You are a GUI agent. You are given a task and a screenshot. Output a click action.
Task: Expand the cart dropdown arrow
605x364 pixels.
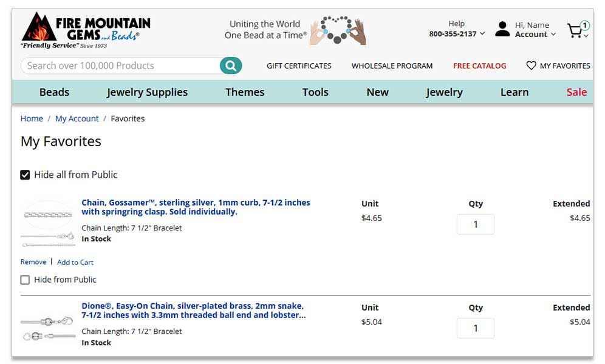(x=586, y=36)
